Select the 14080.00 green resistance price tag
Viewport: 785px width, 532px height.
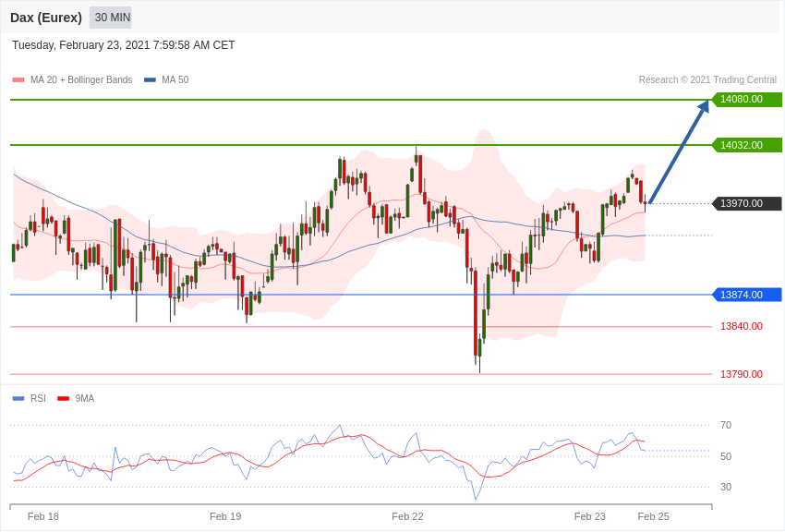[746, 99]
